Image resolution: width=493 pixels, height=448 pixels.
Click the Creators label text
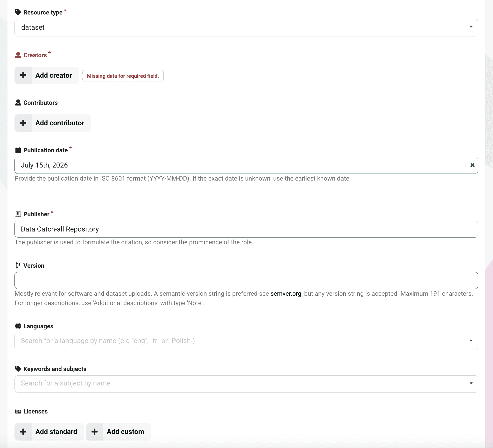[35, 55]
